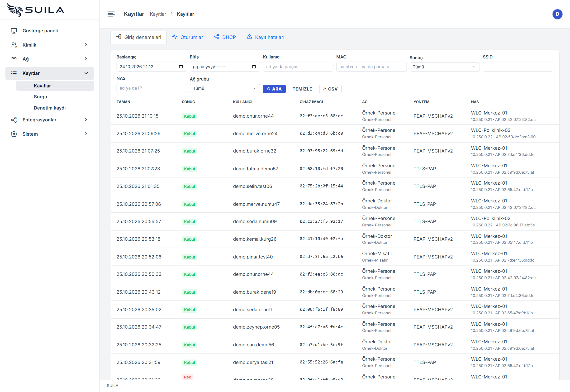Click MAC address 02:68:10:fd:f7:20
Image resolution: width=570 pixels, height=392 pixels.
pos(321,168)
